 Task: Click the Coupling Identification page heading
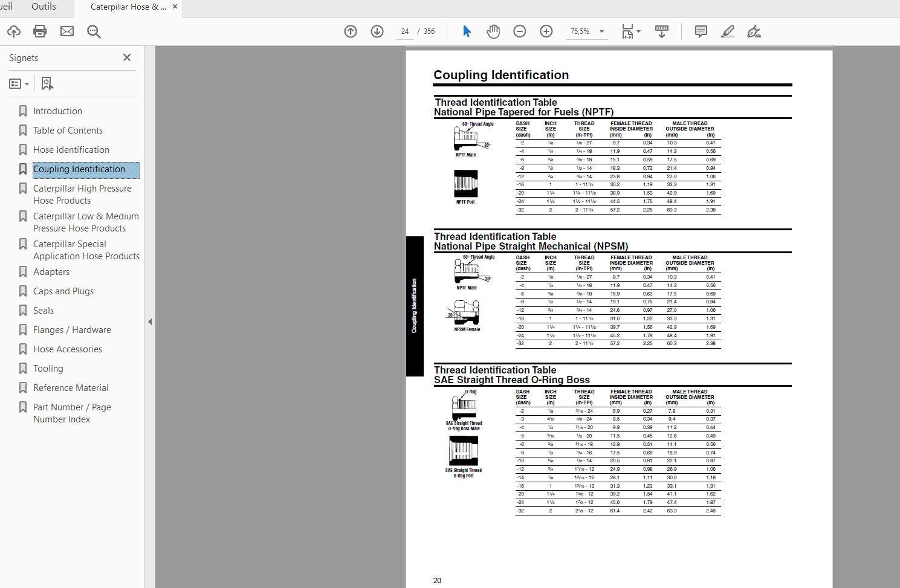point(501,75)
